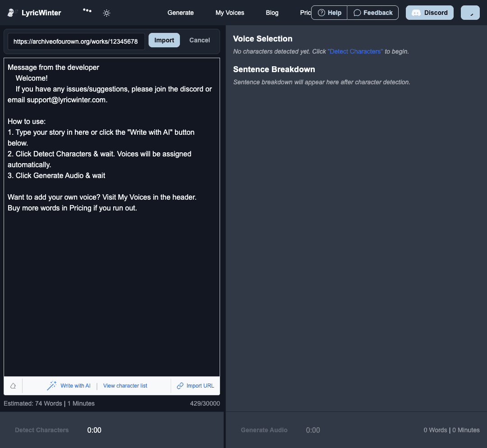Image resolution: width=487 pixels, height=448 pixels.
Task: Click the audio timer next to Generate Audio
Action: pyautogui.click(x=313, y=430)
